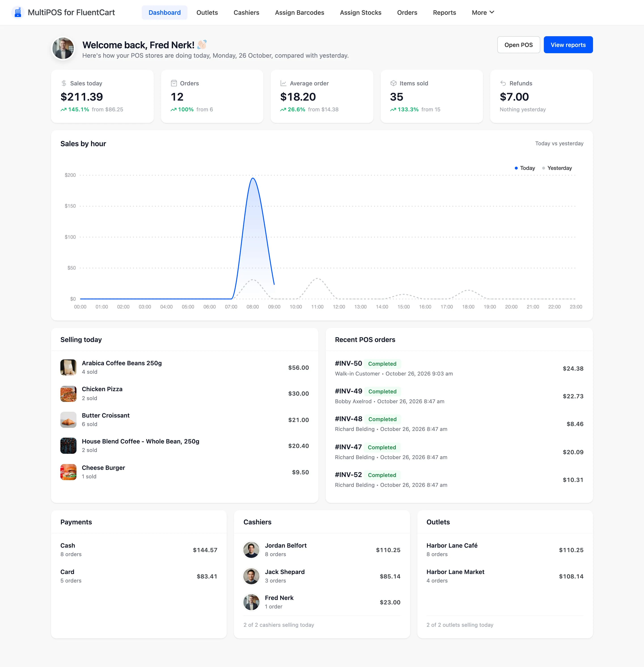Click Fred Nerk's avatar in Cashiers list
Viewport: 644px width, 667px height.
pyautogui.click(x=251, y=602)
